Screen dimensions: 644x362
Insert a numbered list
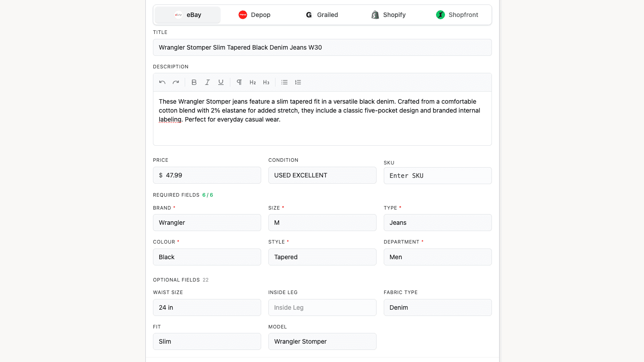pyautogui.click(x=298, y=82)
